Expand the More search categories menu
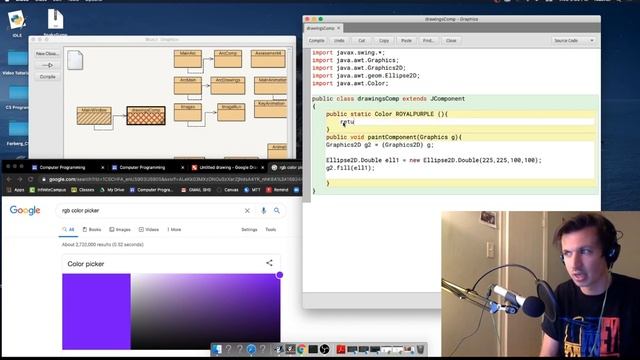The height and width of the screenshot is (360, 640). point(174,230)
